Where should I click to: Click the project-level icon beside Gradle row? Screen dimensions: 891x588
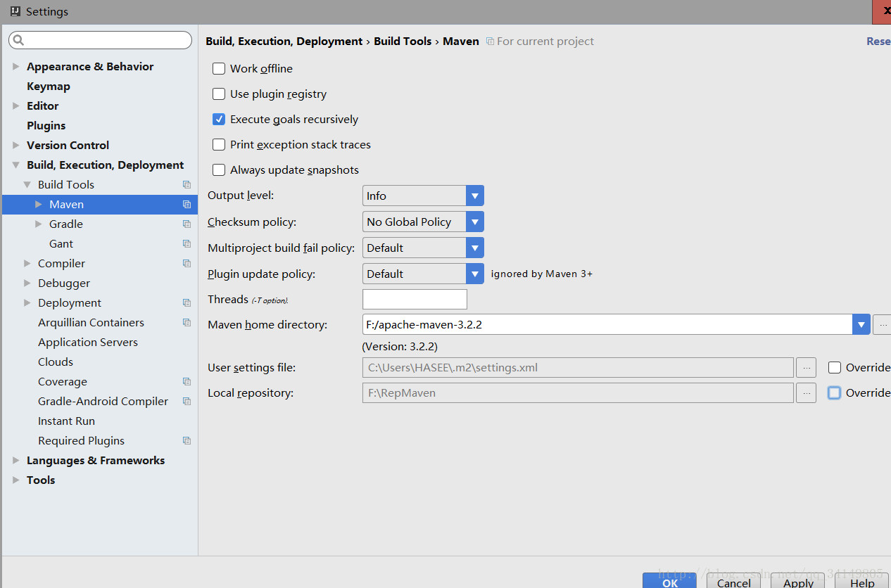(187, 224)
